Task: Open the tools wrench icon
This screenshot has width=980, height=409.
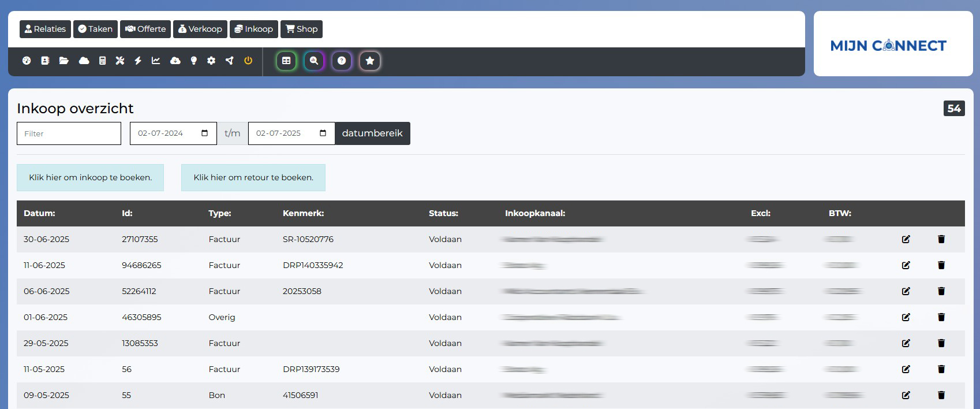Action: click(x=120, y=61)
